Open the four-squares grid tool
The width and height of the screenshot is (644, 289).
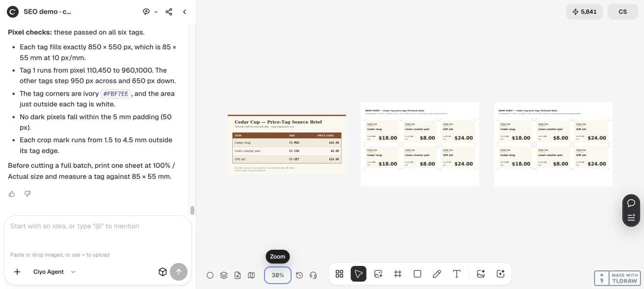coord(339,274)
